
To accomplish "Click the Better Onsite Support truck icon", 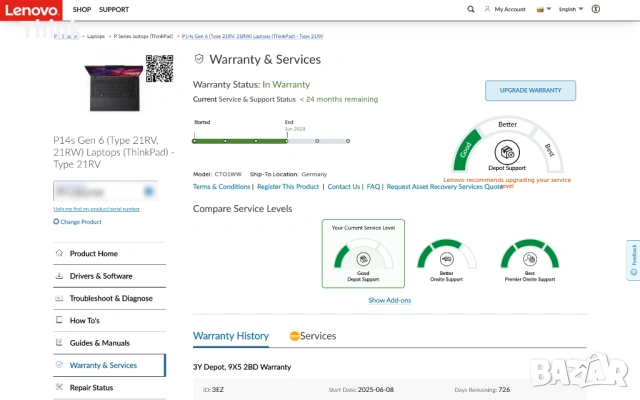I will pyautogui.click(x=447, y=259).
